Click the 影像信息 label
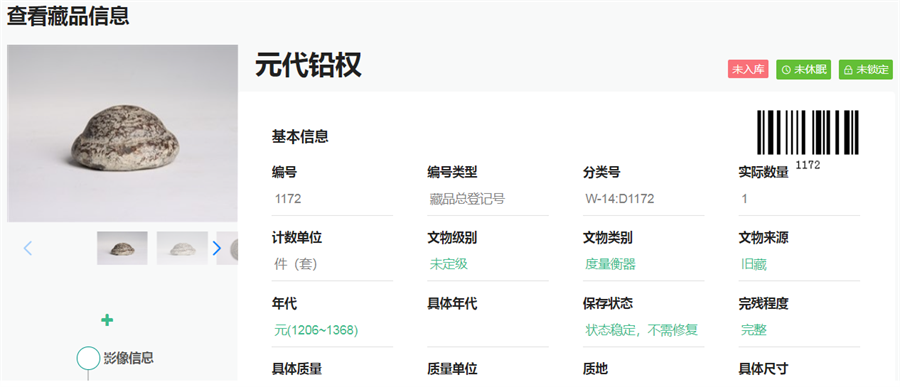900x387 pixels. [x=129, y=358]
